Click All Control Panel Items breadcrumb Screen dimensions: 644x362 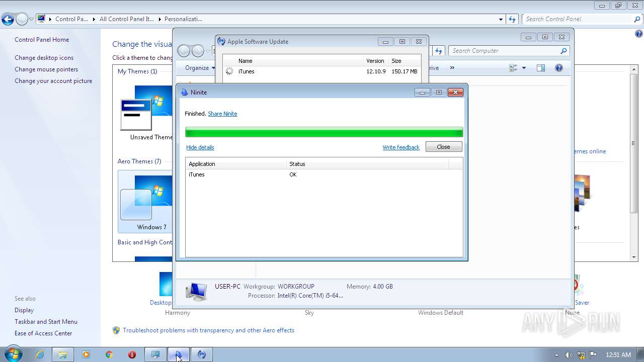[126, 19]
